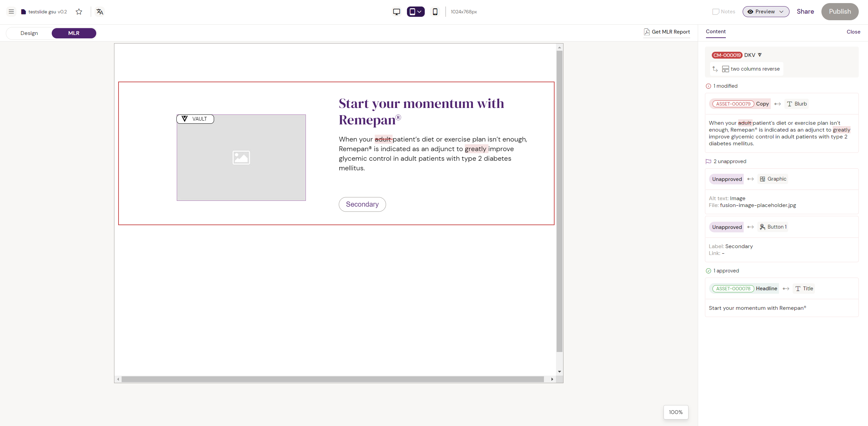Close the content panel
The image size is (868, 426).
click(x=853, y=32)
